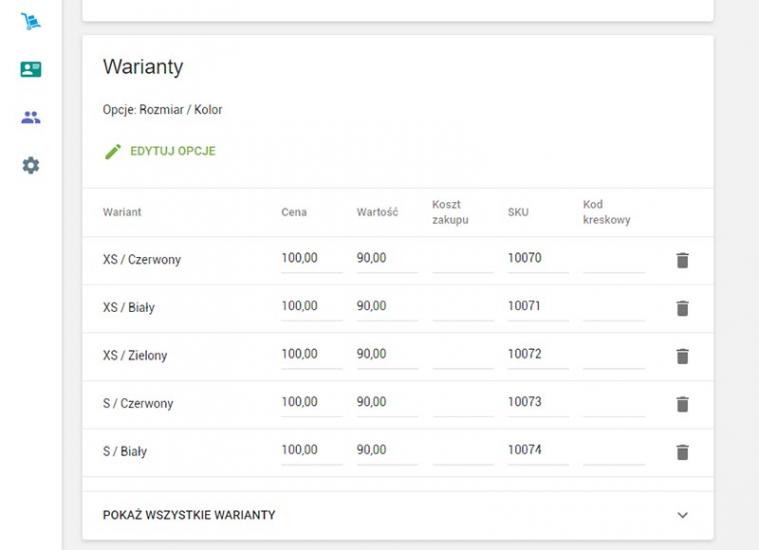This screenshot has width=759, height=550.
Task: Open the users group sidebar icon
Action: pos(31,117)
